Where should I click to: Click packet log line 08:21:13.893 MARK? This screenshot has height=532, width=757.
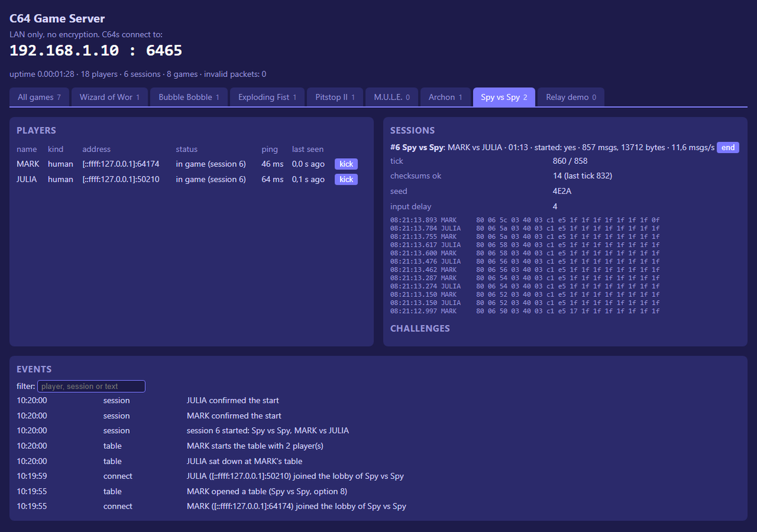click(525, 220)
